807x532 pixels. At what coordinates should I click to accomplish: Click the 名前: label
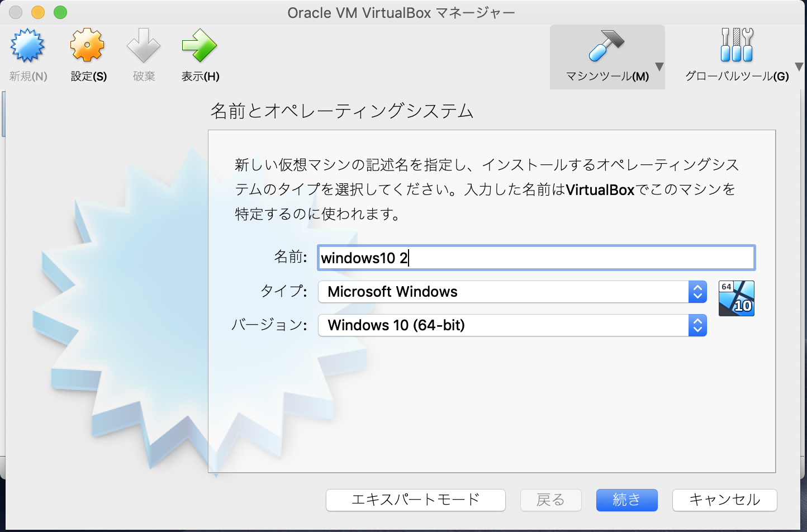[x=291, y=257]
